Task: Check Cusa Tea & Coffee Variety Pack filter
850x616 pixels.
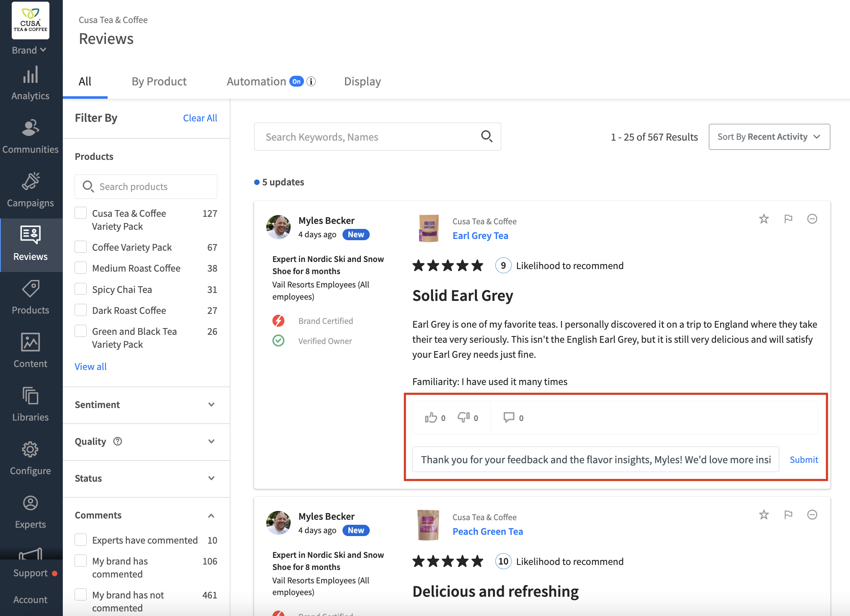Action: click(80, 213)
